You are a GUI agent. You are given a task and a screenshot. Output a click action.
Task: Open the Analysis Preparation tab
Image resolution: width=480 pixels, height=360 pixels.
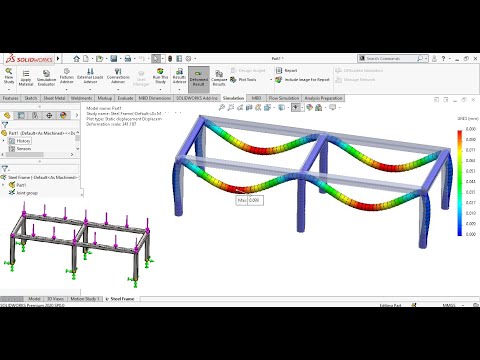[323, 98]
